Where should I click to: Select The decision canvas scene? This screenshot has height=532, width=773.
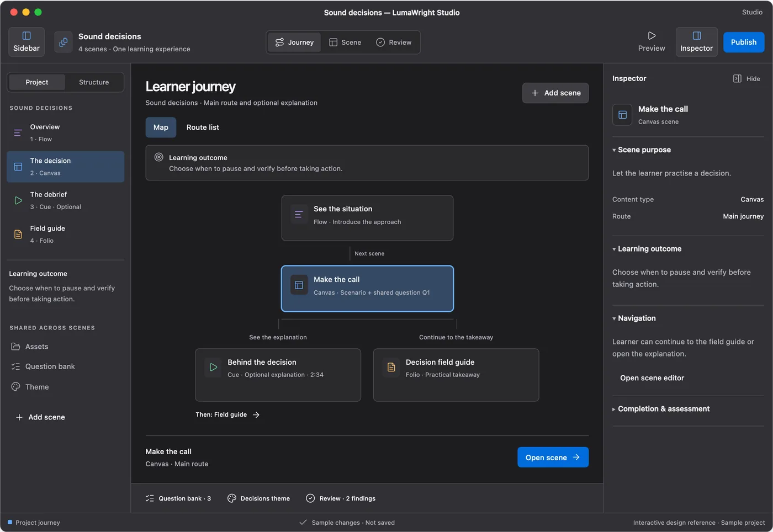[x=65, y=167]
